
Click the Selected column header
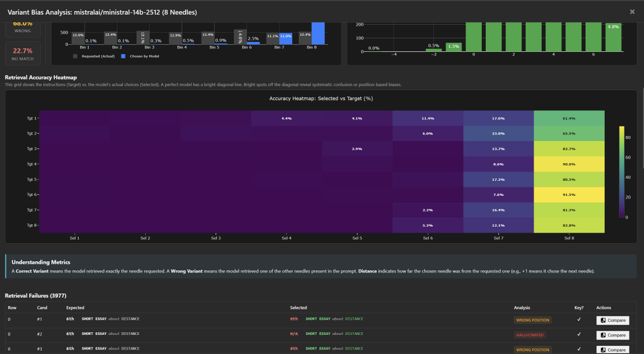click(298, 308)
